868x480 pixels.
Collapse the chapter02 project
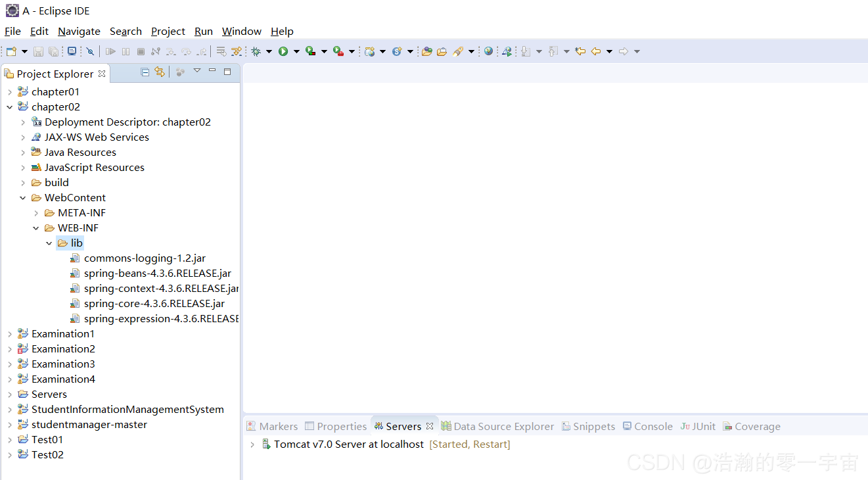[x=10, y=107]
